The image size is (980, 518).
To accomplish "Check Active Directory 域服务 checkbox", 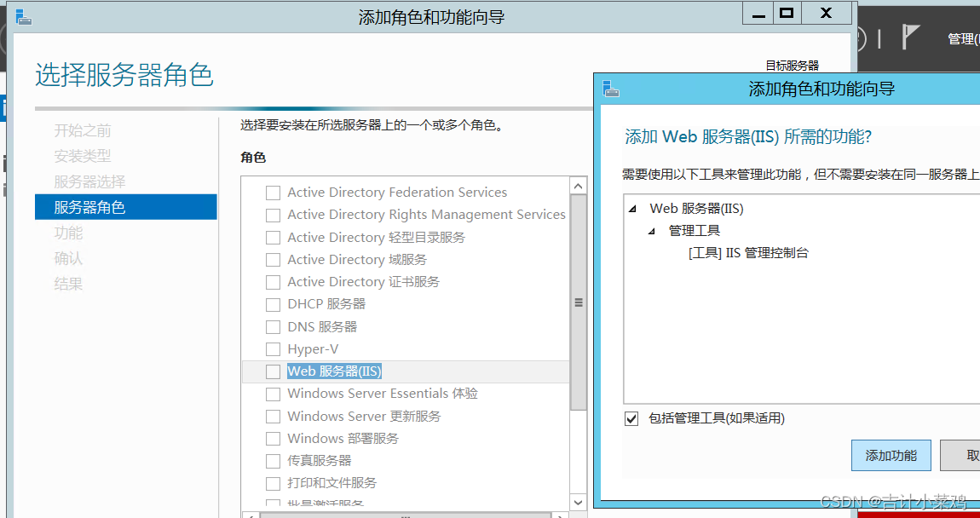I will (x=274, y=260).
